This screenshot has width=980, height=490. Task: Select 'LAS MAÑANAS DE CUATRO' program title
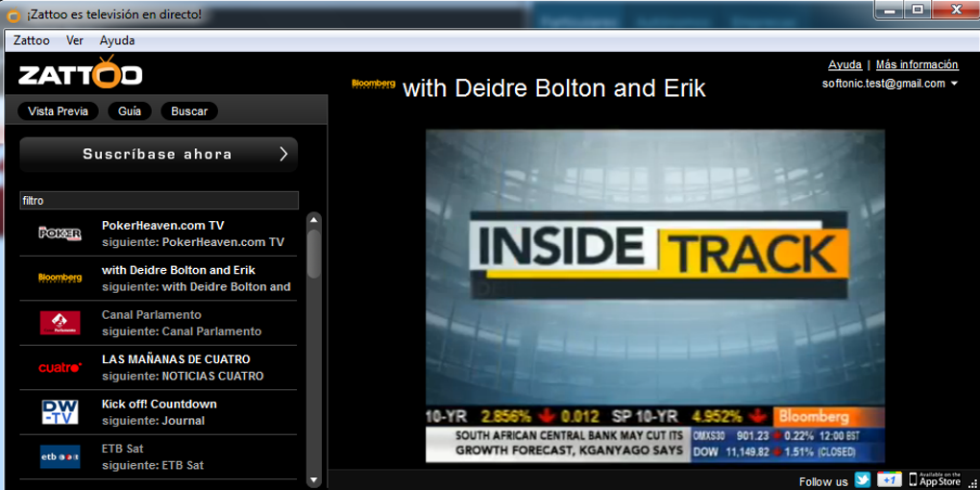pyautogui.click(x=176, y=359)
